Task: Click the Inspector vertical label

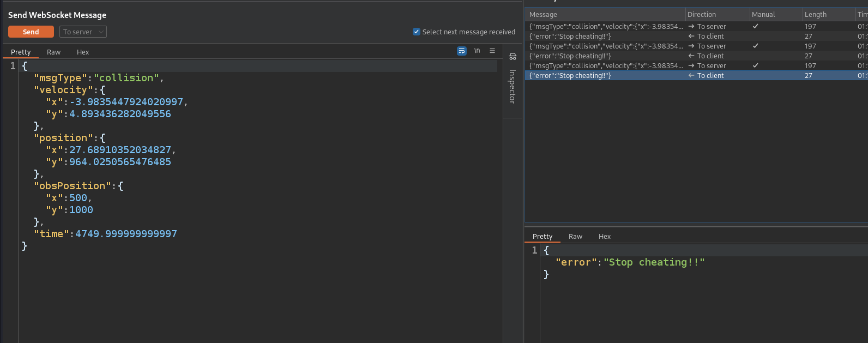Action: click(513, 86)
